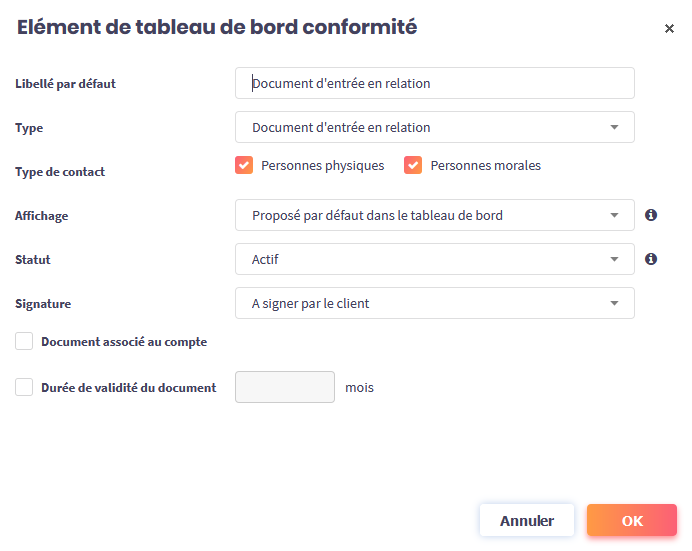Viewport: 692px width, 551px height.
Task: Click the 'Libellé par défaut' field label
Action: pyautogui.click(x=66, y=84)
